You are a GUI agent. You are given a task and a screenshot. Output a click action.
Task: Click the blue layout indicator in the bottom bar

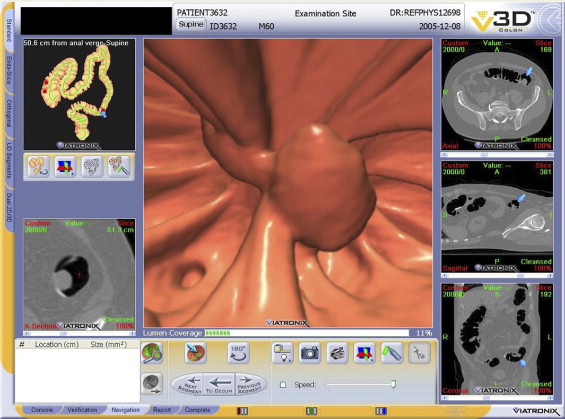[x=381, y=411]
